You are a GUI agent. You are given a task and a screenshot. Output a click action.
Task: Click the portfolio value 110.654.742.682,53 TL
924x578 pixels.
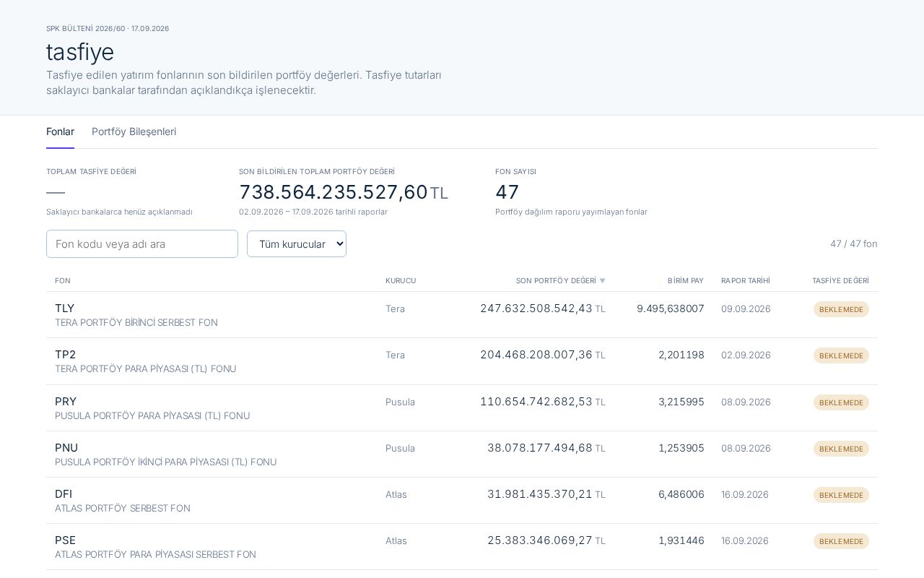[543, 402]
